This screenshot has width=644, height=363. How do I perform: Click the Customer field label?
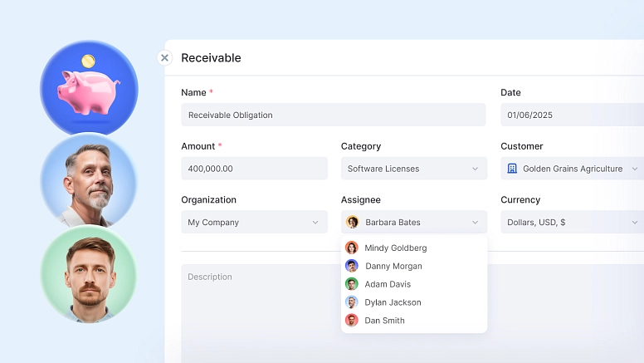coord(522,146)
